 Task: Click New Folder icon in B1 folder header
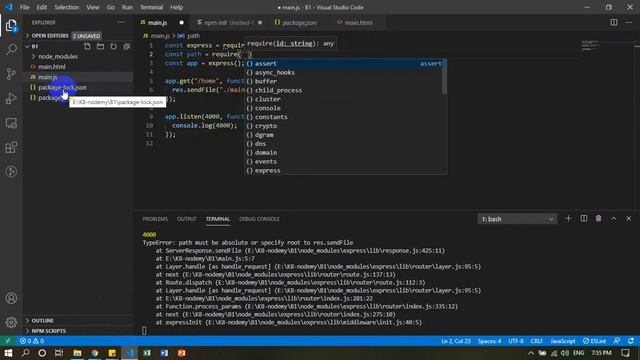tap(100, 47)
